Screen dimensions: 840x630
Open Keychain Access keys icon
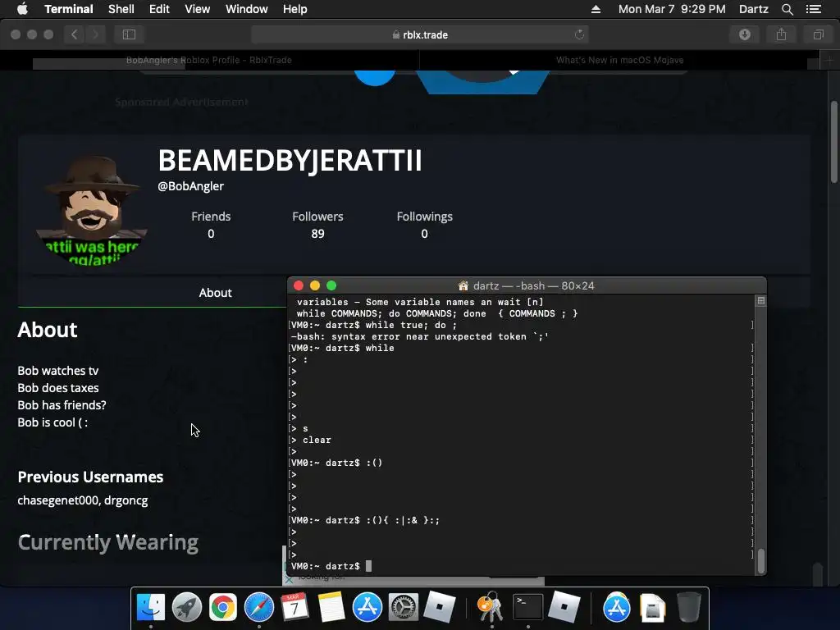491,608
